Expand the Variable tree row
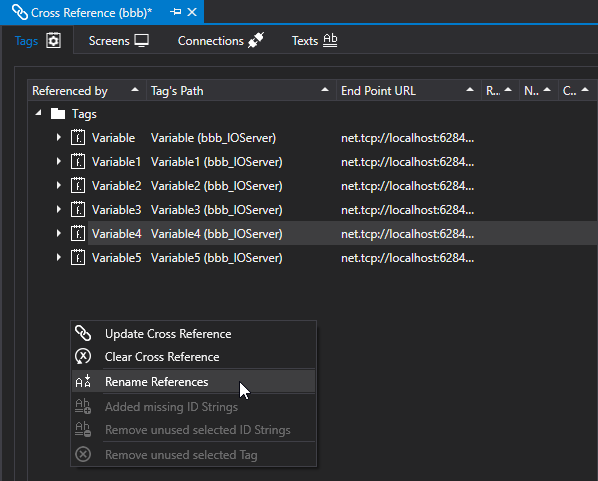 [x=58, y=137]
